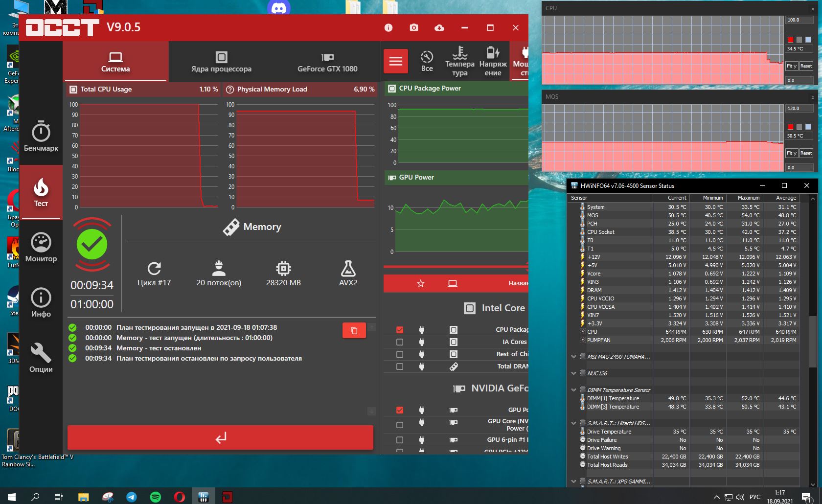Check the Total DRAM power checkbox
Viewport: 822px width, 504px height.
400,367
